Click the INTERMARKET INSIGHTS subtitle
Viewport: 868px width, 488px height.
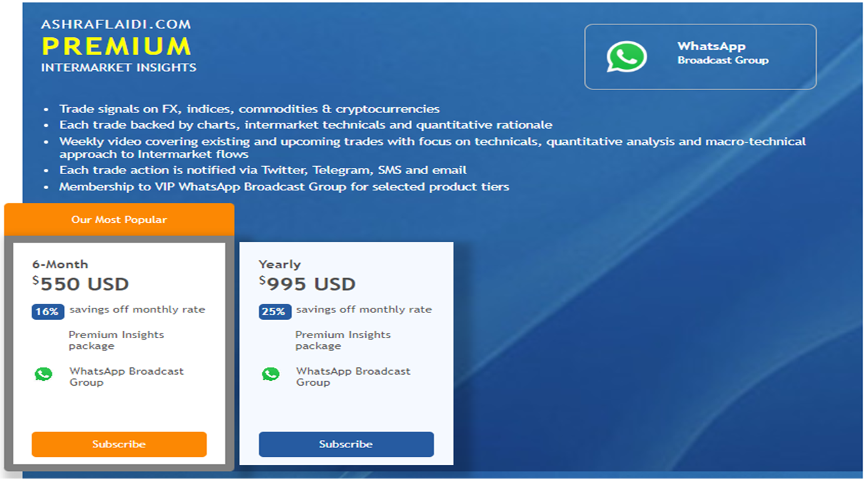[x=119, y=68]
